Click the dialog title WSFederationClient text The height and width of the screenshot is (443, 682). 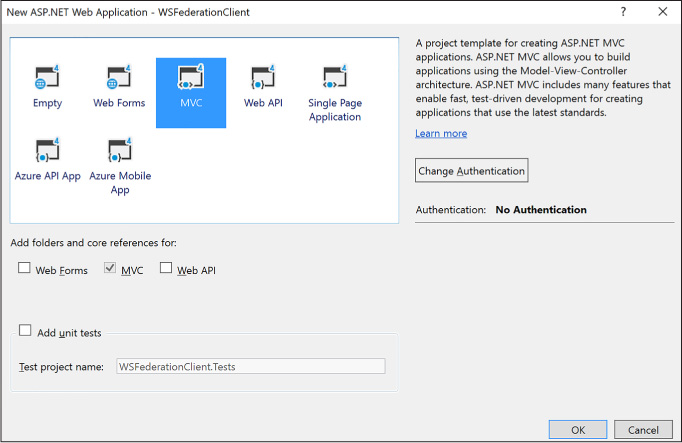tap(204, 12)
